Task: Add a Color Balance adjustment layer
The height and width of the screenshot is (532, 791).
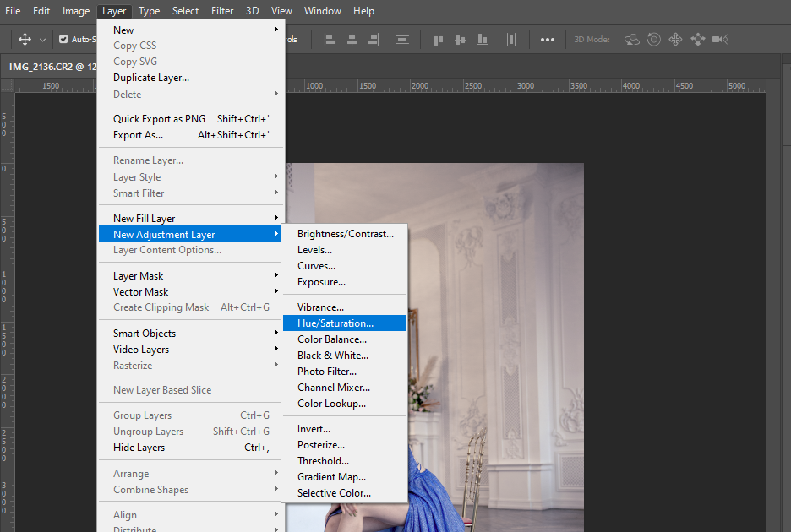Action: tap(345, 339)
